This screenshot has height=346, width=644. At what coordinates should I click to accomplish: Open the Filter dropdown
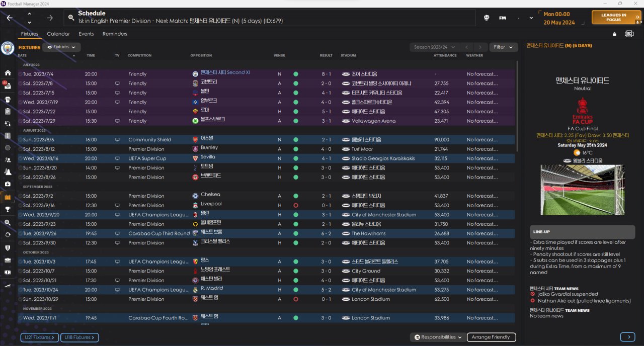(x=503, y=47)
